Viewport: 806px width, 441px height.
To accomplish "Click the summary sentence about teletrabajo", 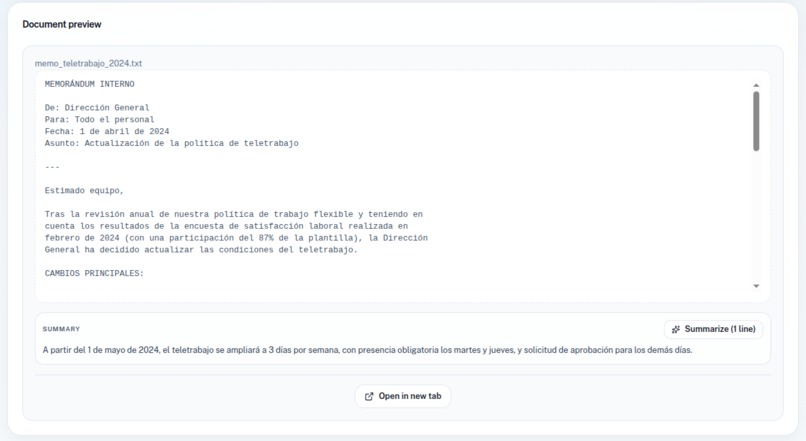I will (x=368, y=350).
